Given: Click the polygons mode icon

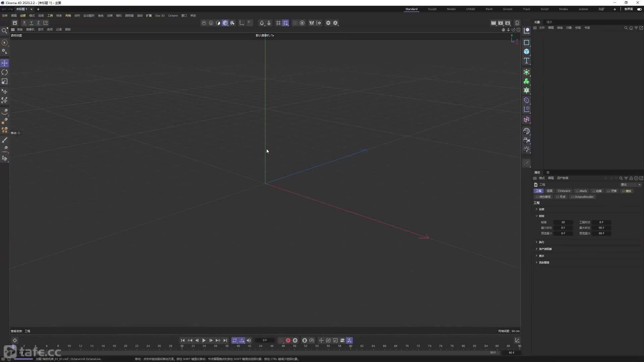Looking at the screenshot, I should 218,23.
